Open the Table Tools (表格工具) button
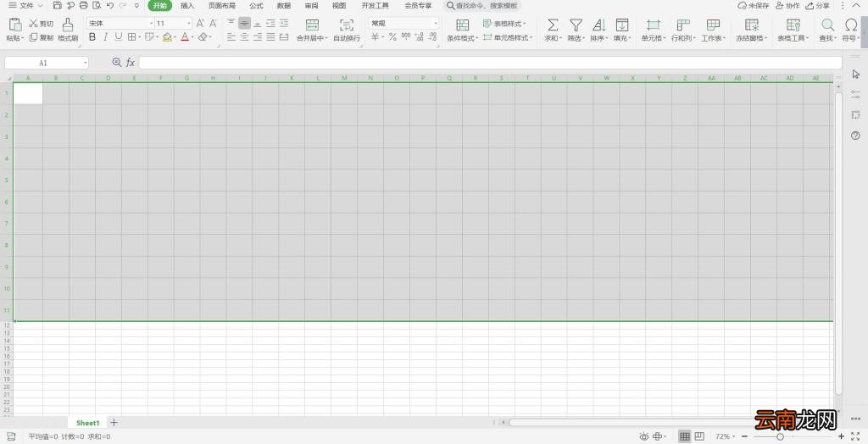This screenshot has width=868, height=444. (793, 30)
